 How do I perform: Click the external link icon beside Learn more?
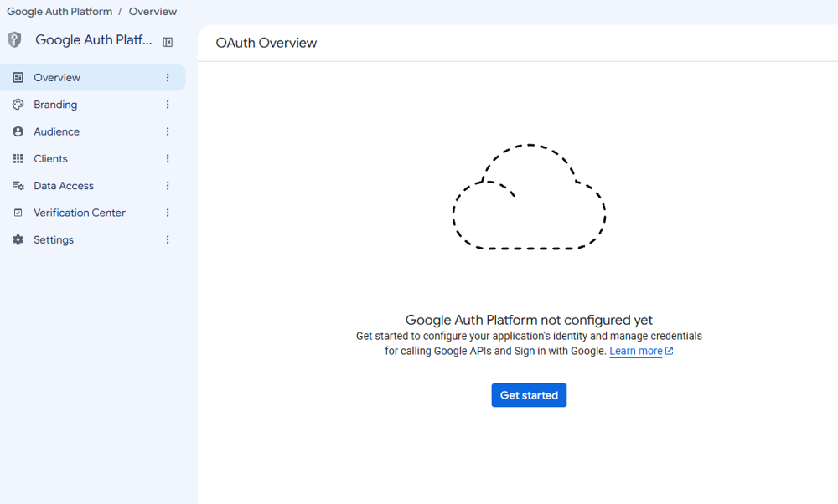point(669,351)
